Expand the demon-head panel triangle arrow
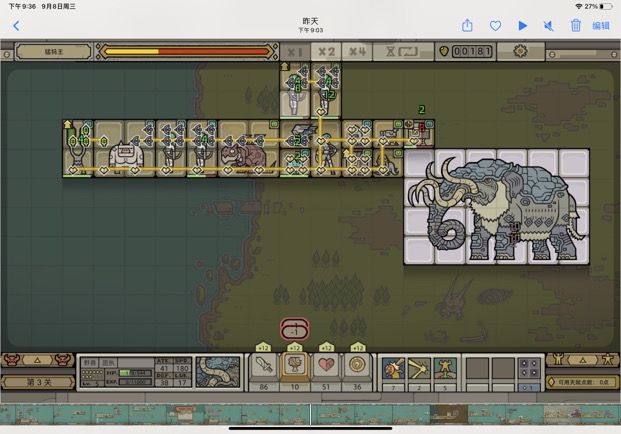The width and height of the screenshot is (621, 434). (x=37, y=360)
